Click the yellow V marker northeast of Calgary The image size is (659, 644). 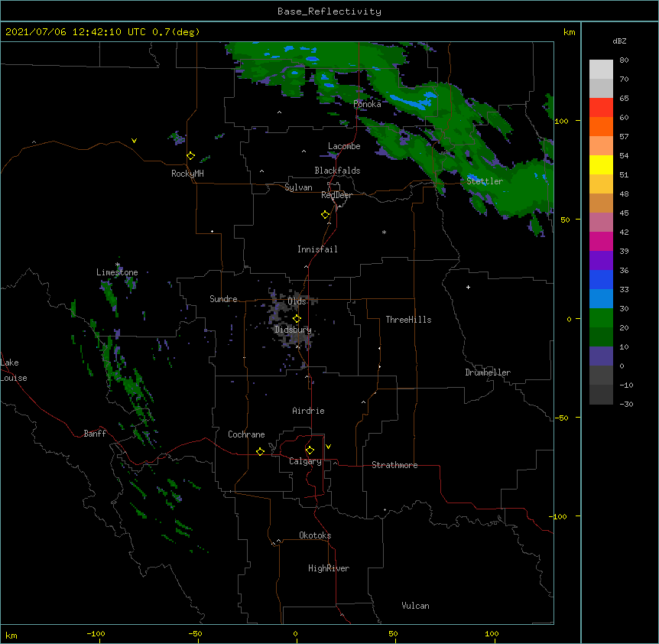coord(328,447)
